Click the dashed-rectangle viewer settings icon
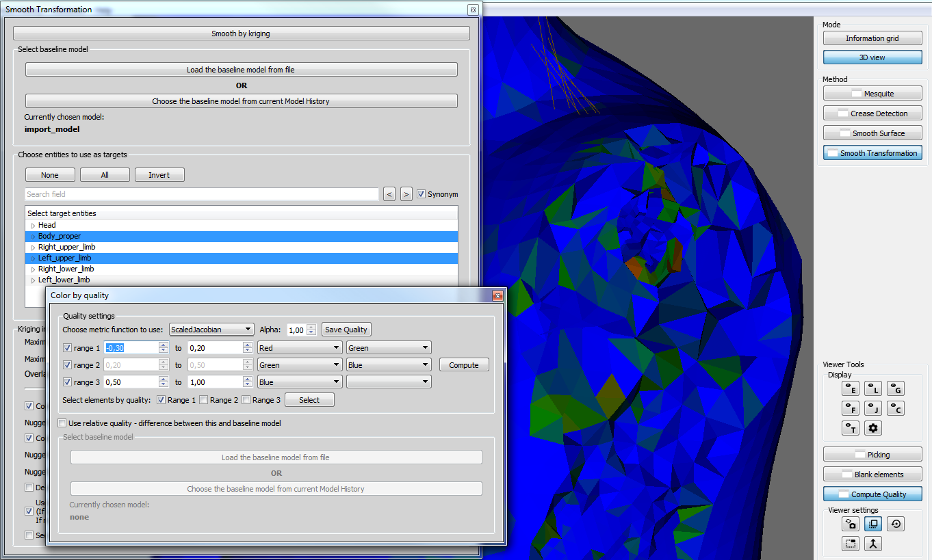Image resolution: width=932 pixels, height=560 pixels. (x=851, y=544)
